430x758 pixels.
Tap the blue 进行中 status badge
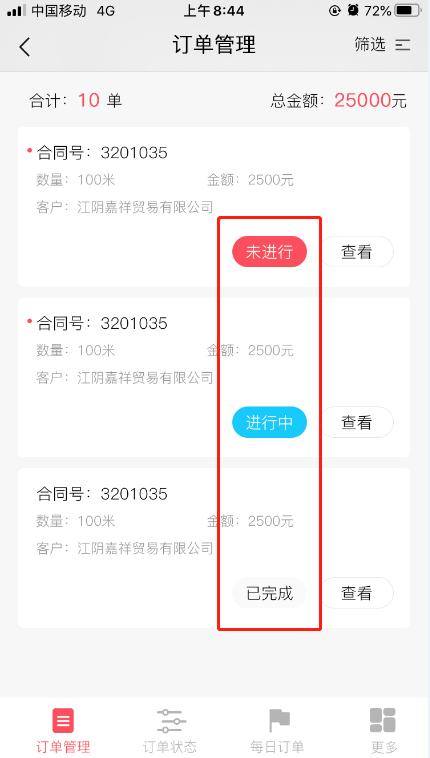(269, 422)
